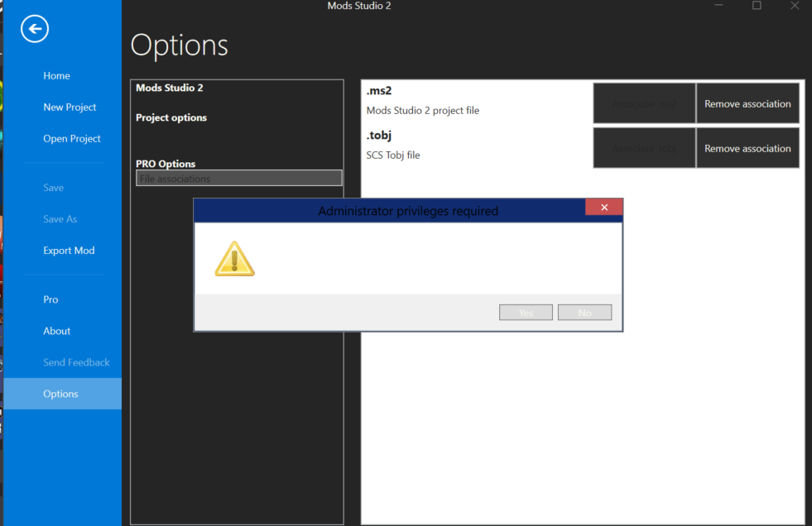Click No to decline administrator privileges
Screen dimensions: 812x526
click(585, 312)
